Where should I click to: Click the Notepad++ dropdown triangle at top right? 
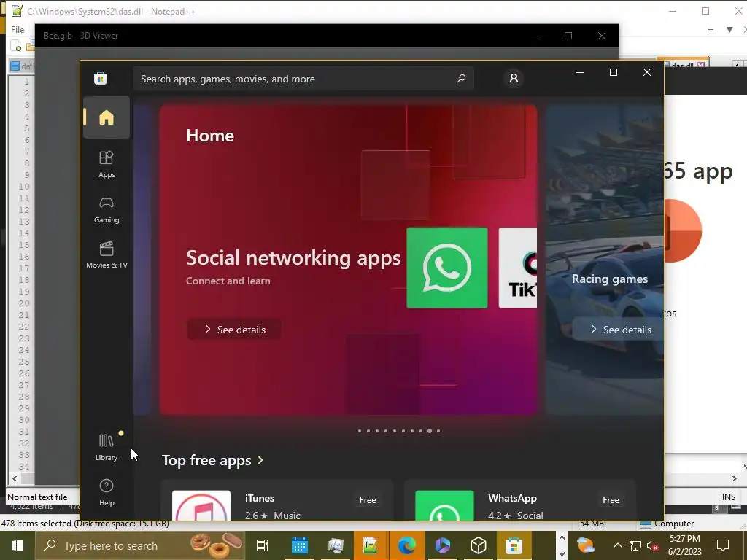click(x=729, y=29)
